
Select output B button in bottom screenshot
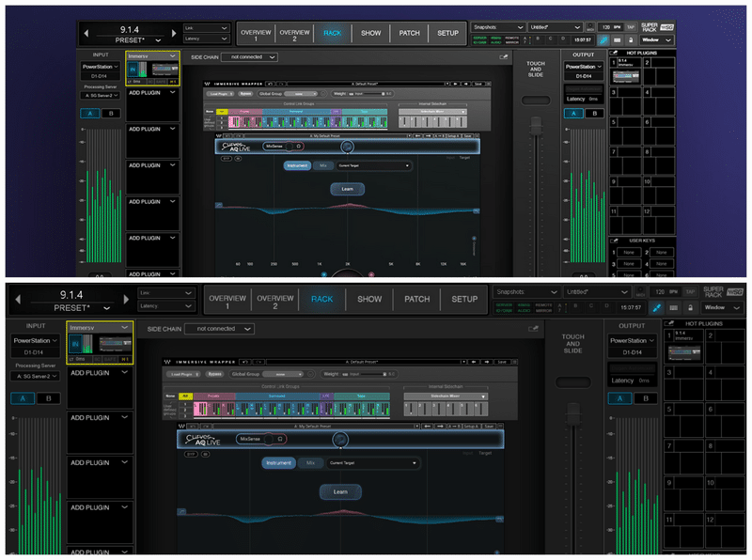(x=646, y=398)
